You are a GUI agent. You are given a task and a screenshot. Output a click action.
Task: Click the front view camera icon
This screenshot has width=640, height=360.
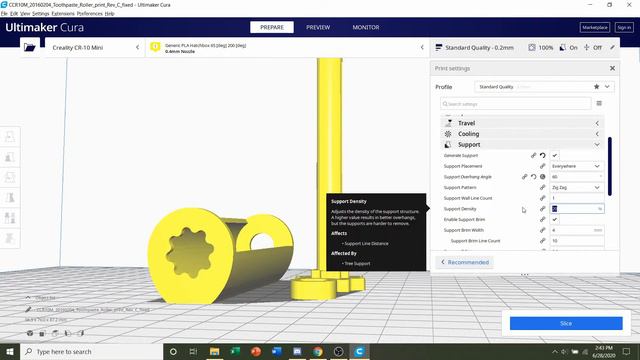42,333
